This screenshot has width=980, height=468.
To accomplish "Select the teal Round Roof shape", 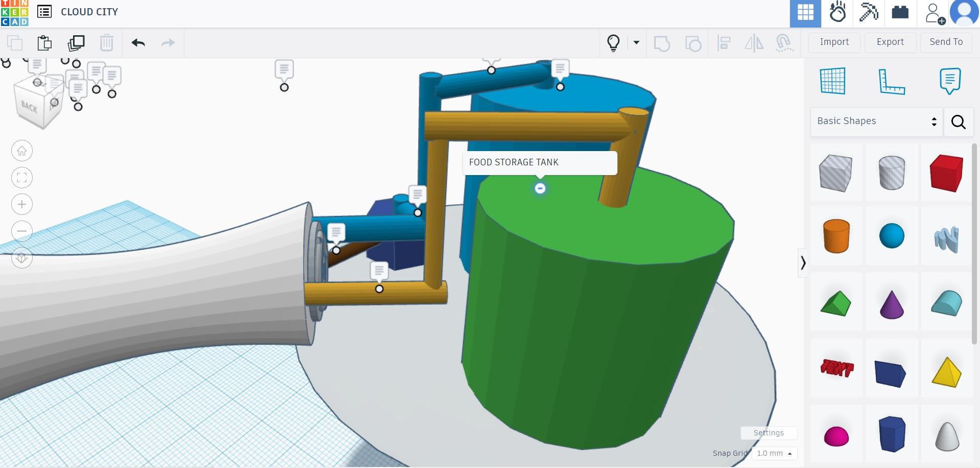I will pyautogui.click(x=946, y=303).
